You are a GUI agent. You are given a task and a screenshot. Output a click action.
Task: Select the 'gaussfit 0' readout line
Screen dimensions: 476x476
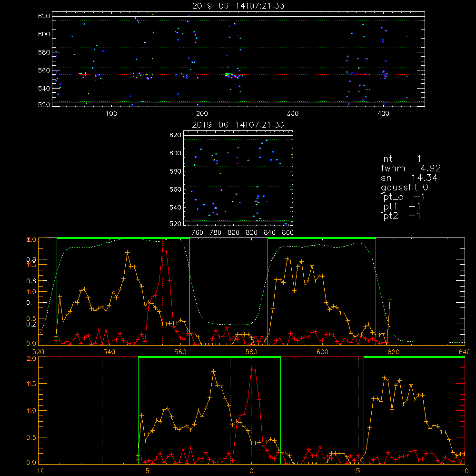(405, 187)
